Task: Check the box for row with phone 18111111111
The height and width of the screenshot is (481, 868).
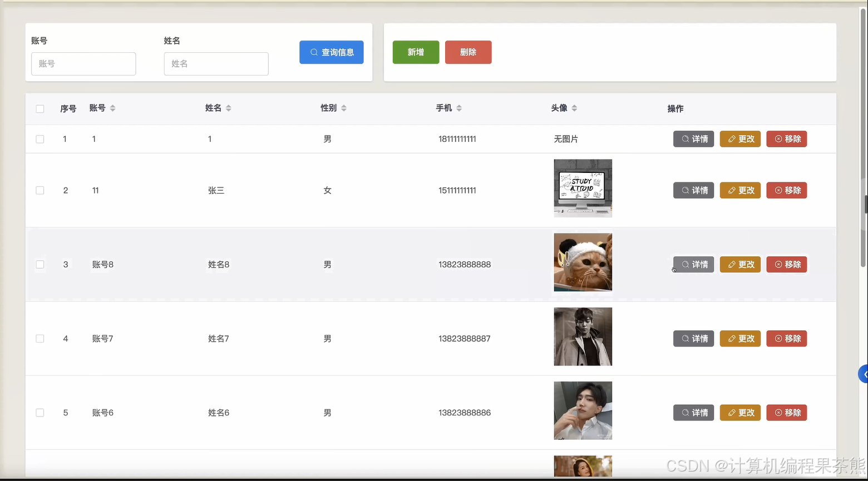Action: [40, 139]
